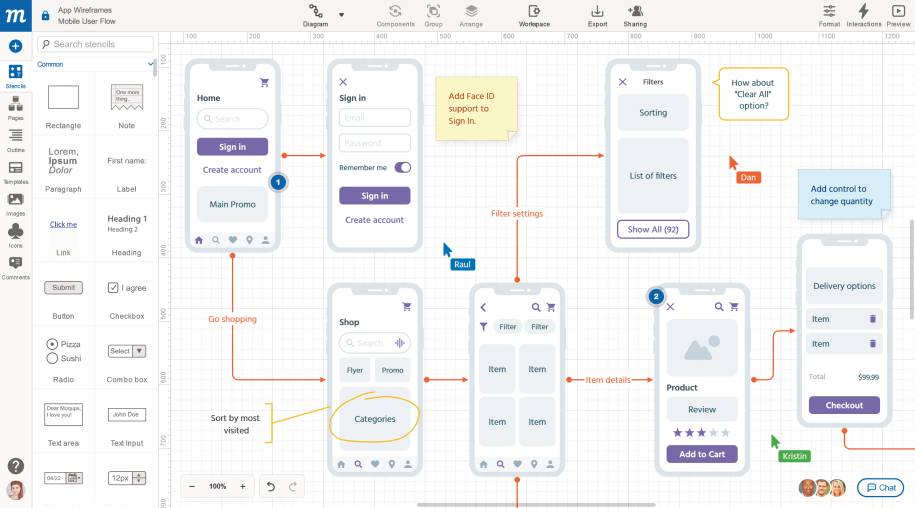Open the Arrange toolbar option
The height and width of the screenshot is (508, 915).
coord(471,16)
